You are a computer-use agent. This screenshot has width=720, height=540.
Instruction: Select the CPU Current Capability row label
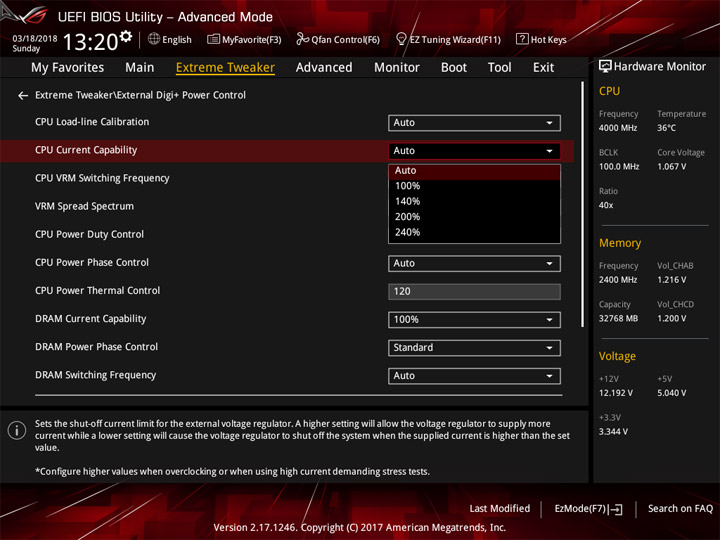pyautogui.click(x=86, y=150)
